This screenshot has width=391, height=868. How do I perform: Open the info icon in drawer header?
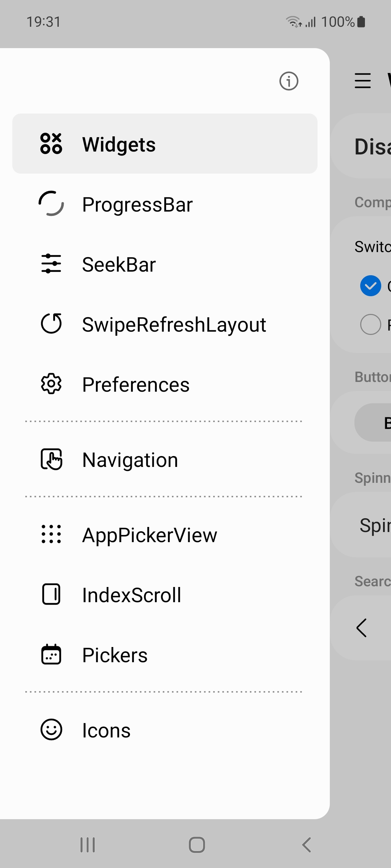tap(289, 81)
